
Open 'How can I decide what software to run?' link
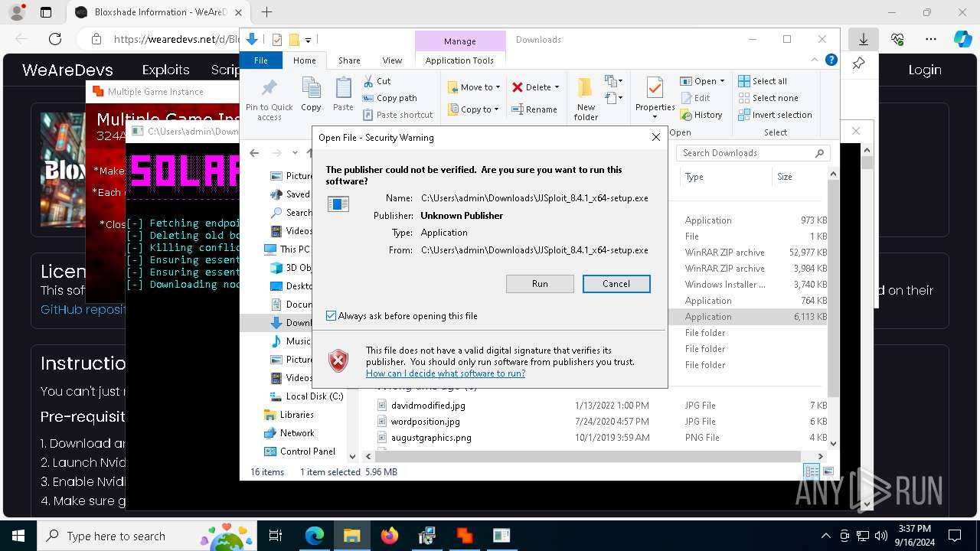pyautogui.click(x=446, y=373)
